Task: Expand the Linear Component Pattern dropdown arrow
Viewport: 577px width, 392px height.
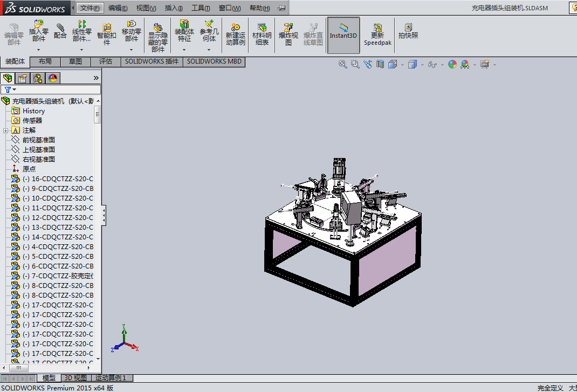Action: [81, 49]
